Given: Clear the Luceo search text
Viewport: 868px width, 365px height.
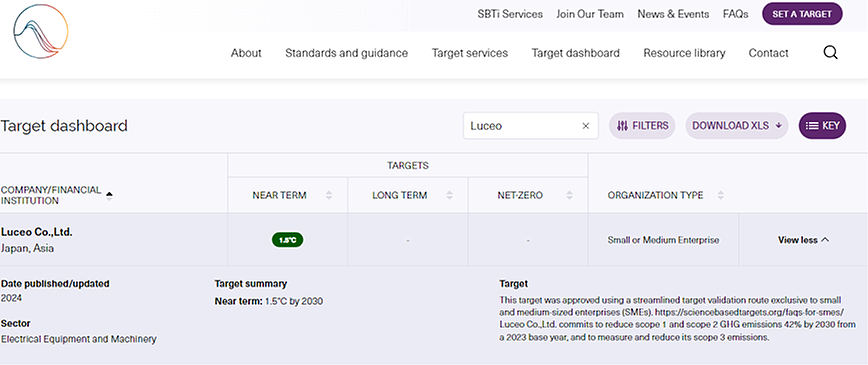Looking at the screenshot, I should pyautogui.click(x=586, y=126).
